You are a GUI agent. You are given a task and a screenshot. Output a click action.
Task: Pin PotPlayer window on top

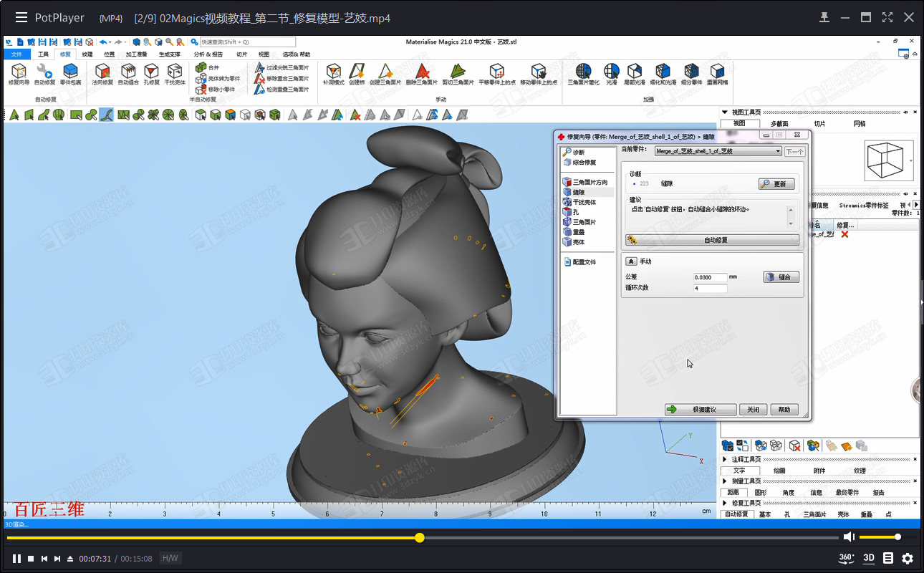click(x=824, y=17)
